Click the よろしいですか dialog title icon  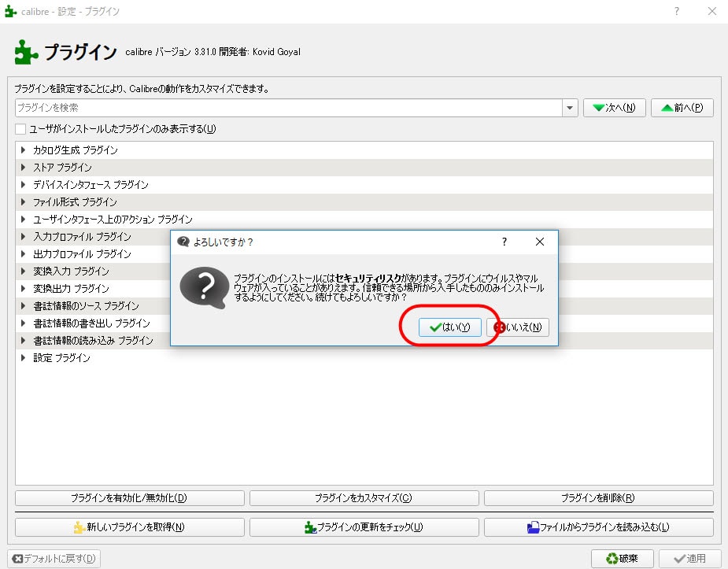click(183, 242)
